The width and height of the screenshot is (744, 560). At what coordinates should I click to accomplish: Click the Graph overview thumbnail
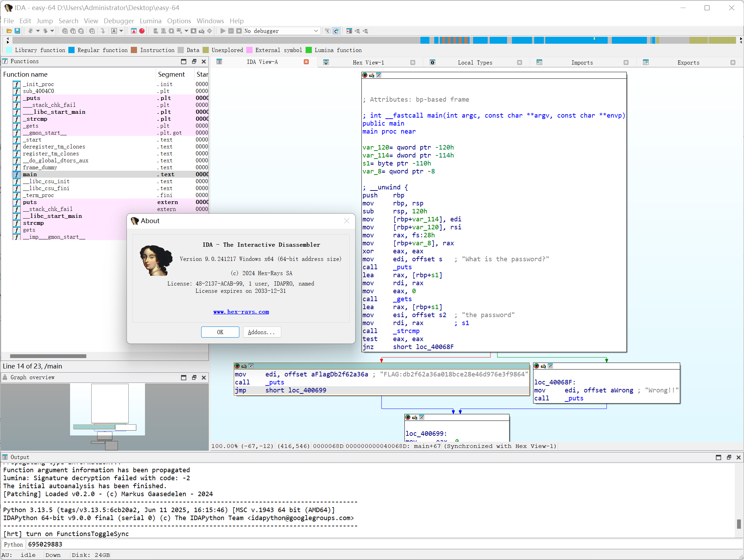pyautogui.click(x=104, y=416)
